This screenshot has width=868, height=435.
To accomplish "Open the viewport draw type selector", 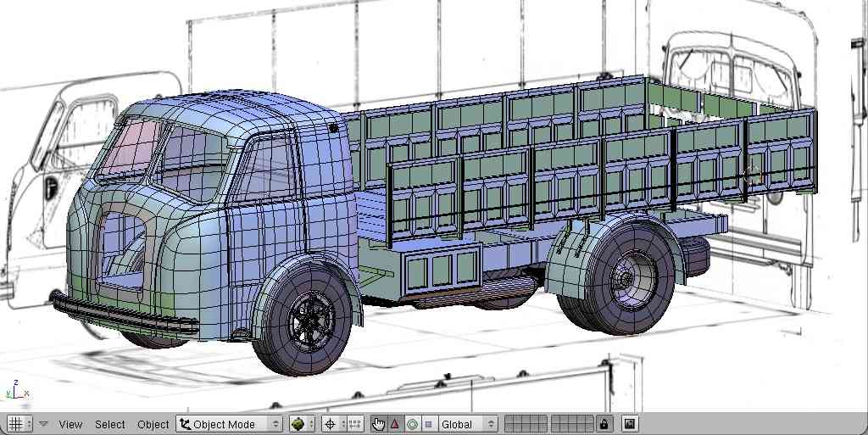I will click(303, 425).
